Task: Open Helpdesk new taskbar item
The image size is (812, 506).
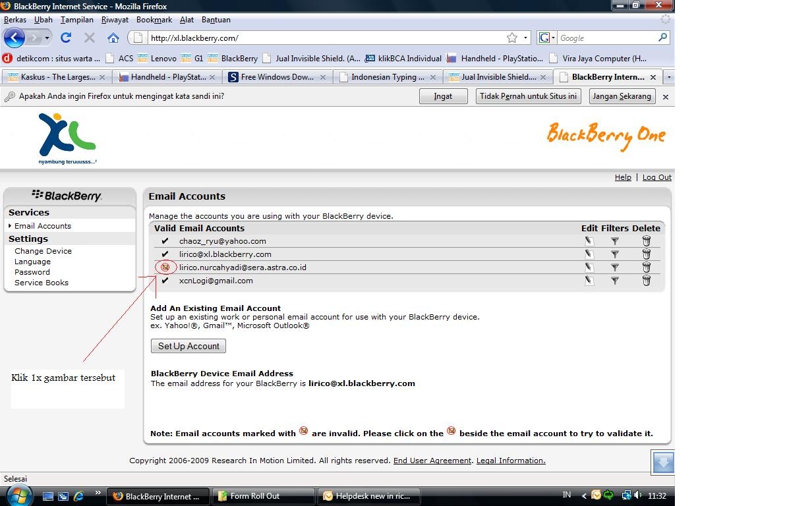Action: (x=369, y=496)
